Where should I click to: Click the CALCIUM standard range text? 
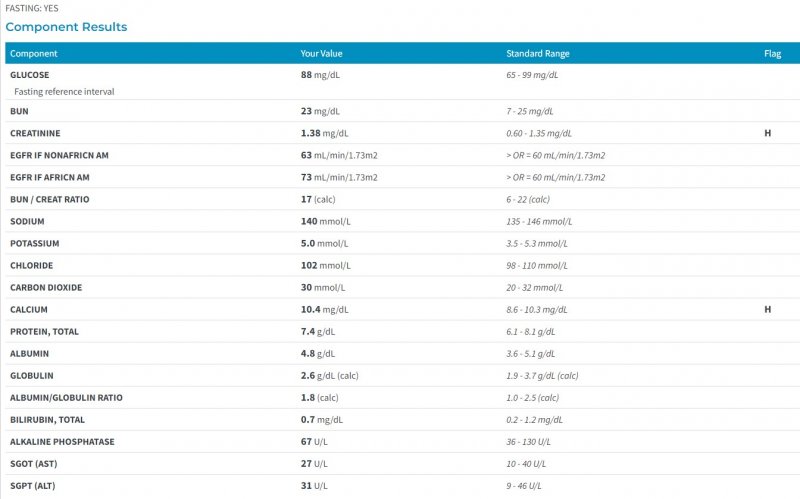click(537, 310)
